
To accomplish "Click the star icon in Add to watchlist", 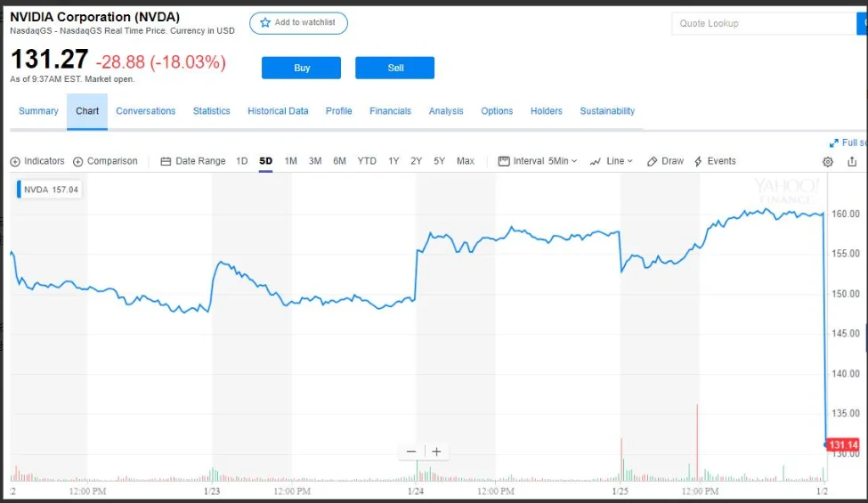I will [265, 22].
